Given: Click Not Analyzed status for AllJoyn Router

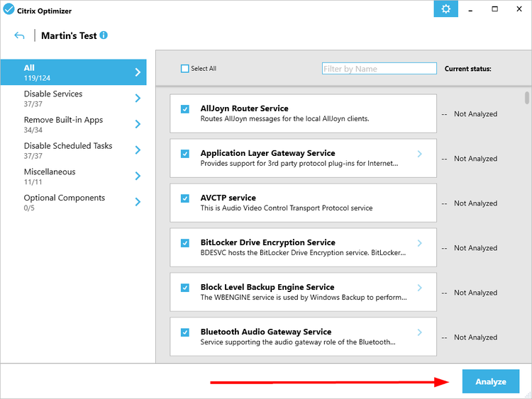Looking at the screenshot, I should tap(476, 114).
